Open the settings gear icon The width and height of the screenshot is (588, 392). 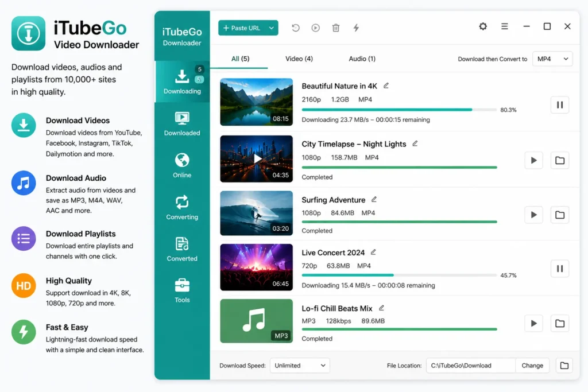(x=483, y=26)
